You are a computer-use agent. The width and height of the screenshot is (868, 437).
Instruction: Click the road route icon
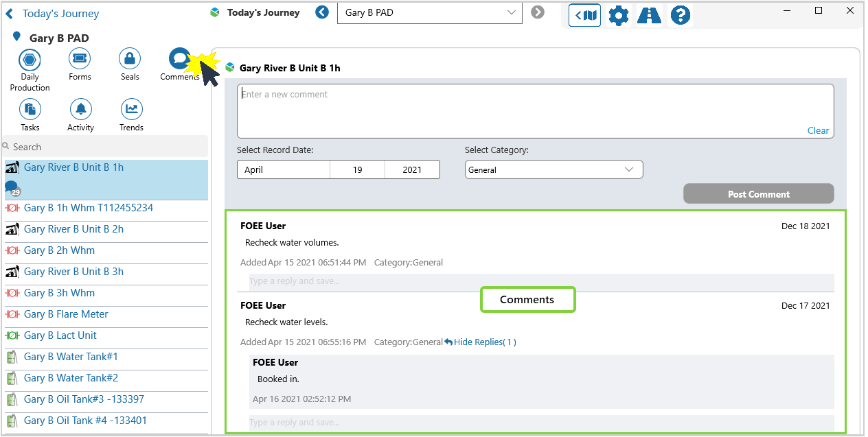[649, 15]
